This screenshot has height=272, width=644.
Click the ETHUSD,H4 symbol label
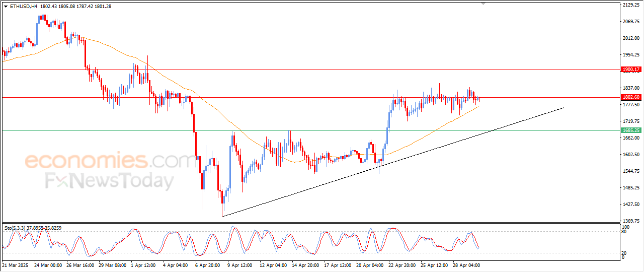pos(23,7)
